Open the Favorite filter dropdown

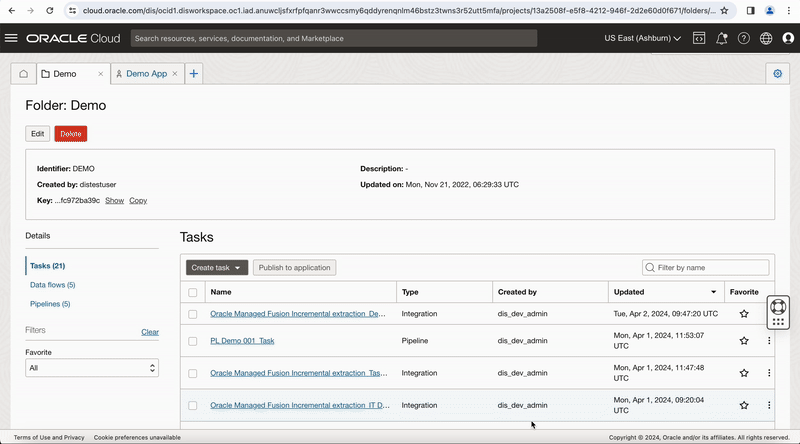92,368
